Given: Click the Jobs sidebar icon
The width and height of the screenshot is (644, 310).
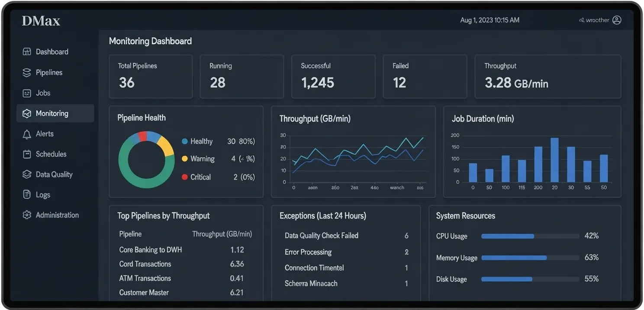Looking at the screenshot, I should click(x=27, y=93).
